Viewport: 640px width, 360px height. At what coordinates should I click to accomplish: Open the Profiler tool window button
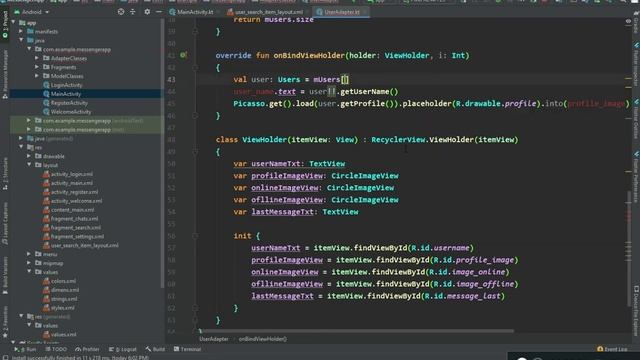pyautogui.click(x=87, y=349)
